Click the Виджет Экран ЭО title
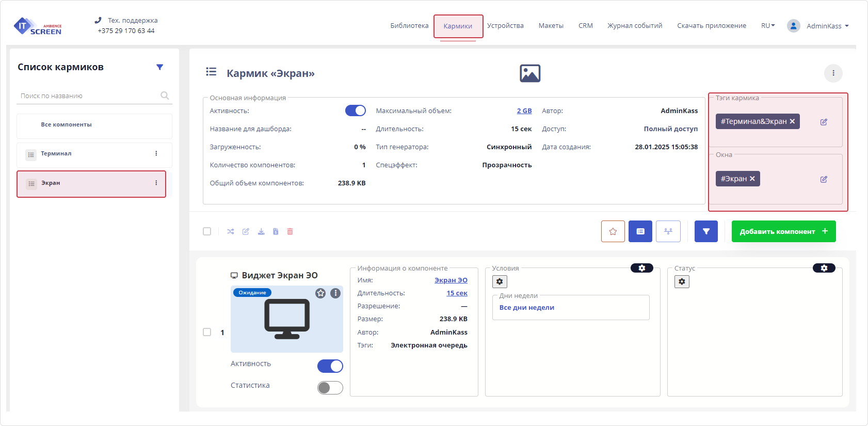This screenshot has height=426, width=868. (x=280, y=276)
